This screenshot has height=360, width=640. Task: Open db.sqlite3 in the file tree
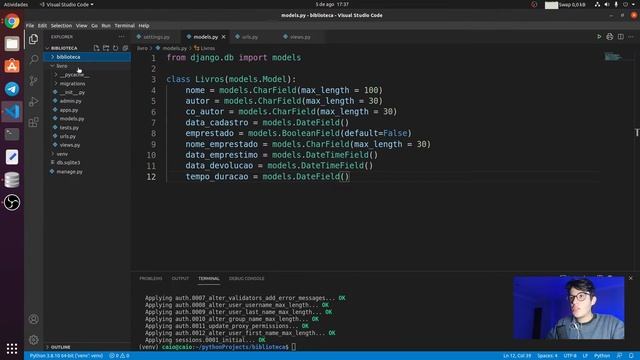(x=87, y=162)
